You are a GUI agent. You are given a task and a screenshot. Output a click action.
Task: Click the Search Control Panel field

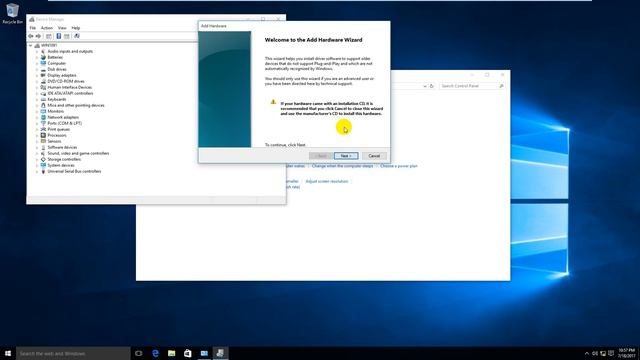pos(468,86)
